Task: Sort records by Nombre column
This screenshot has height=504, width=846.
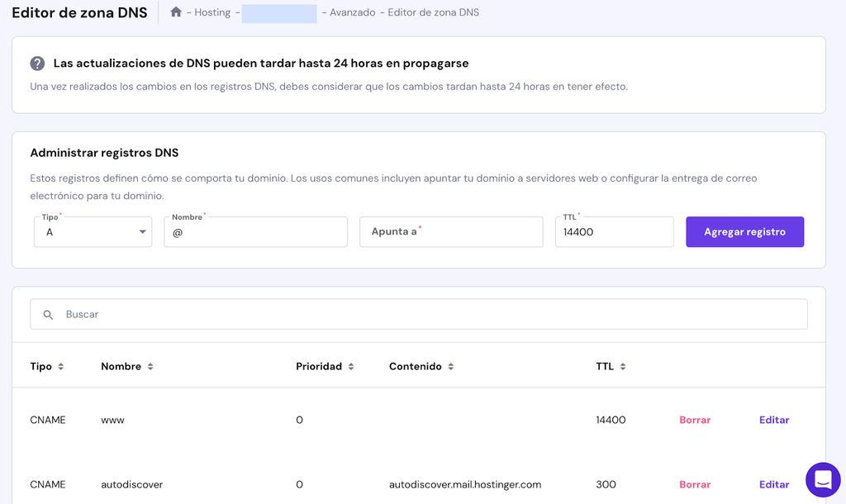Action: pyautogui.click(x=150, y=367)
